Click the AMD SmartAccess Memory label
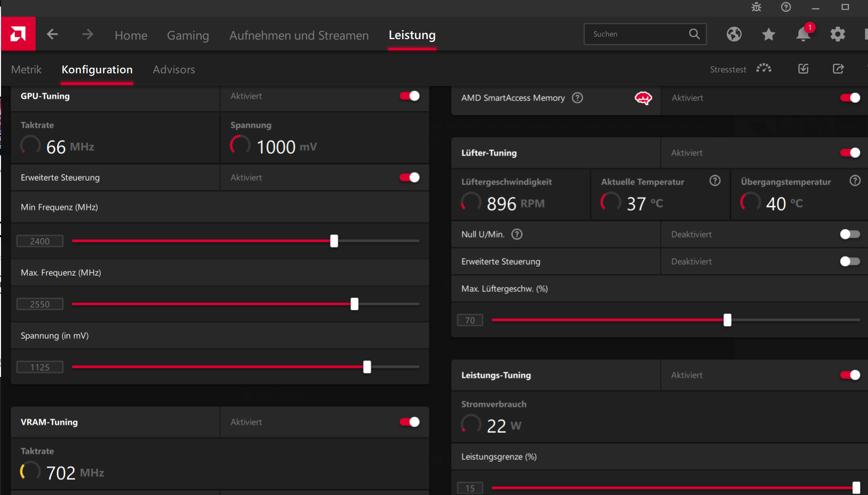This screenshot has height=495, width=868. pyautogui.click(x=513, y=98)
